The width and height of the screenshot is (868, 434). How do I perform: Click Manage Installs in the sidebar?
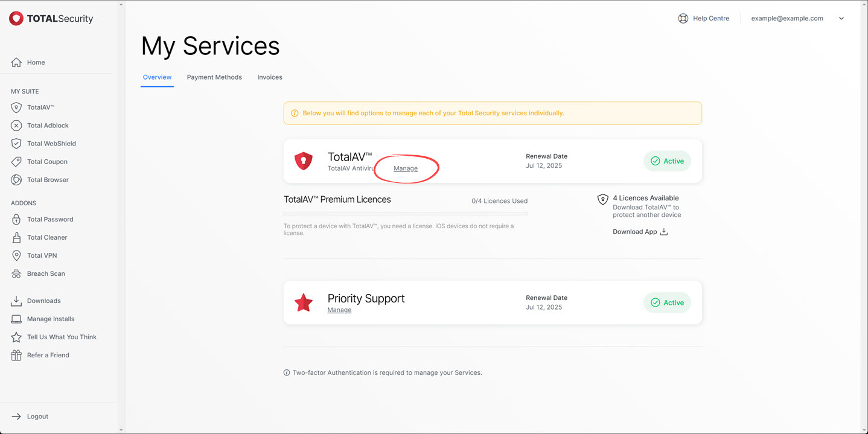(x=51, y=319)
